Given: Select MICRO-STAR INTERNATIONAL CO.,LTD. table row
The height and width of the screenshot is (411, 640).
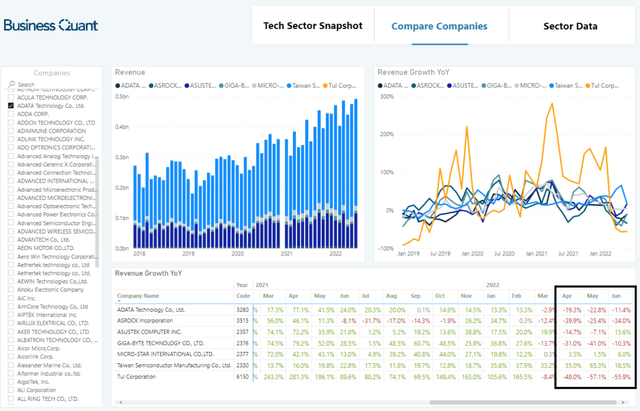Looking at the screenshot, I should point(165,354).
